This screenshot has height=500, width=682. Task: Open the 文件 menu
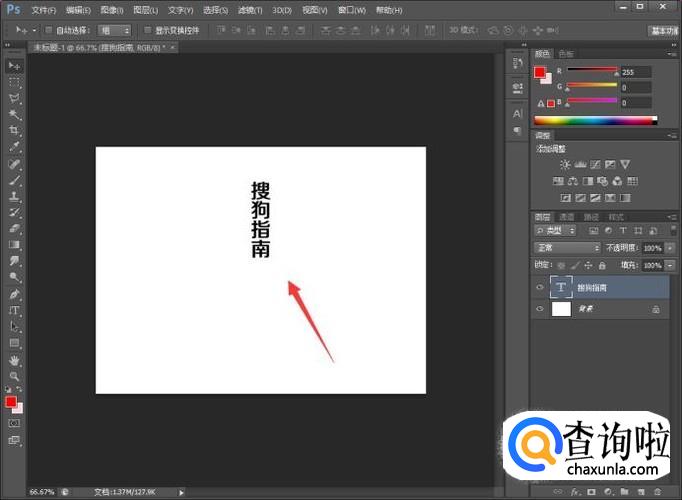click(43, 9)
